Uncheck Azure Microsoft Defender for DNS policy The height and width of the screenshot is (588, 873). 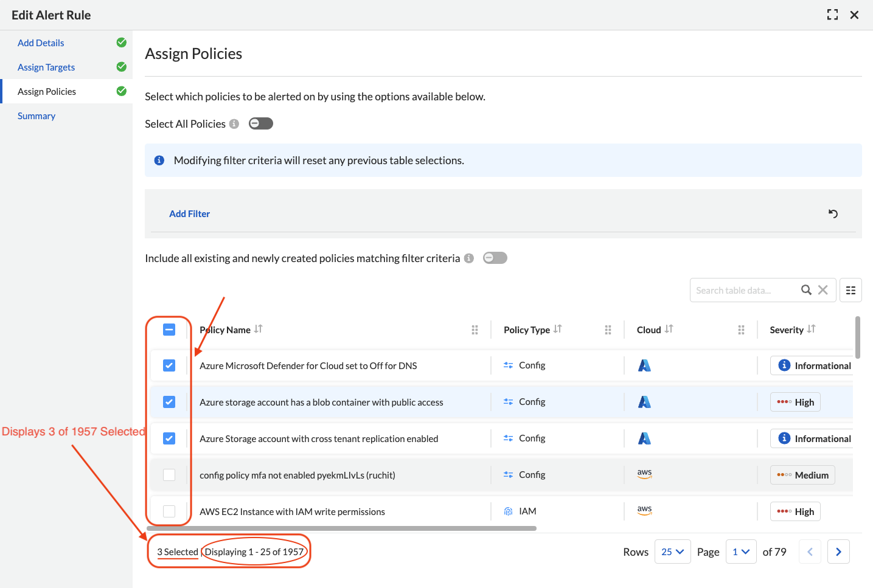169,365
